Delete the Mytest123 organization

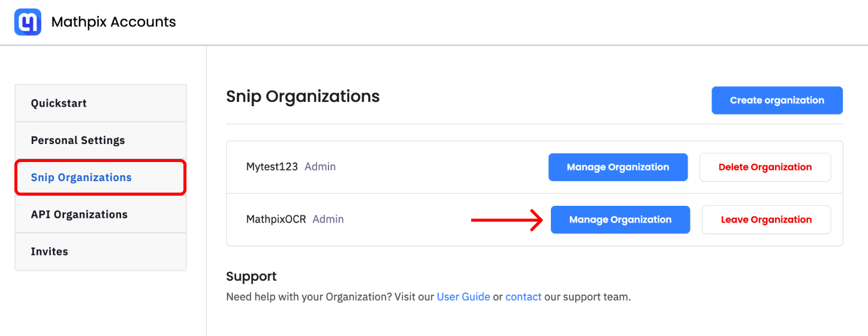(765, 167)
